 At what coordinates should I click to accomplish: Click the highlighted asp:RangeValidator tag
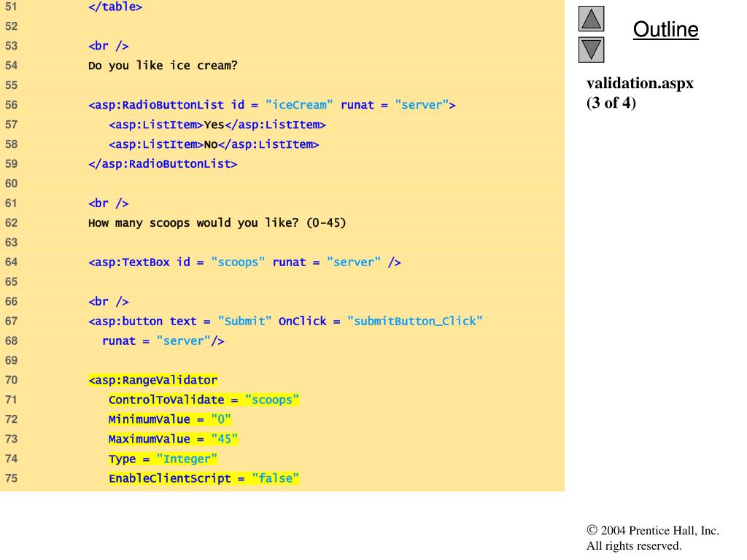point(153,380)
